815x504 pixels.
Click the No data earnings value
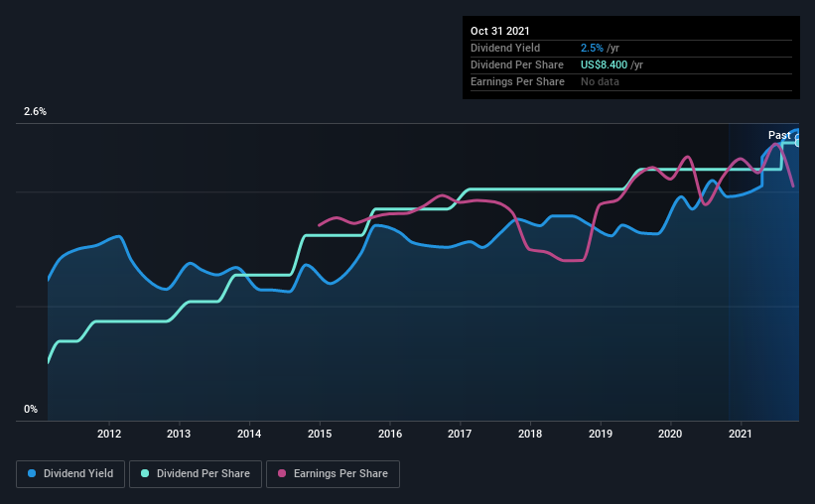tap(600, 81)
